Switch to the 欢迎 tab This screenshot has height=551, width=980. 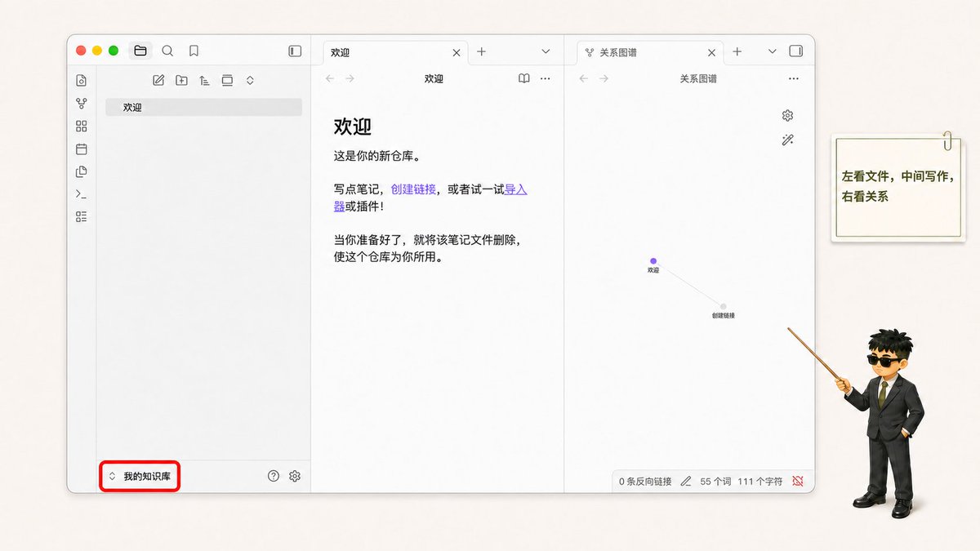(395, 52)
